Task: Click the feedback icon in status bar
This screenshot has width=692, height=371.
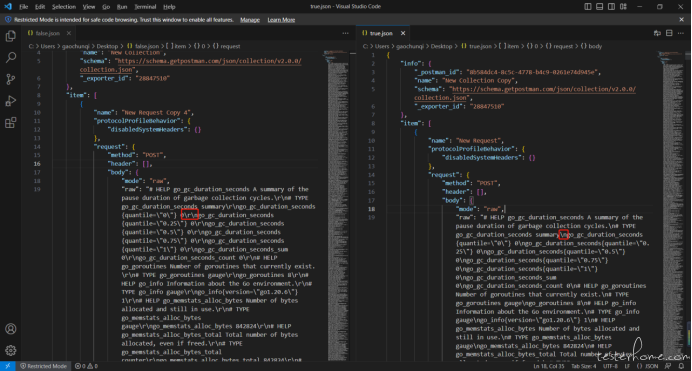Action: click(668, 366)
